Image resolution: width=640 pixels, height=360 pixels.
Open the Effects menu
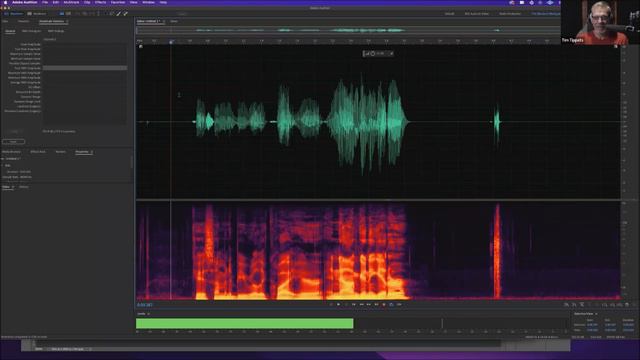pyautogui.click(x=100, y=2)
